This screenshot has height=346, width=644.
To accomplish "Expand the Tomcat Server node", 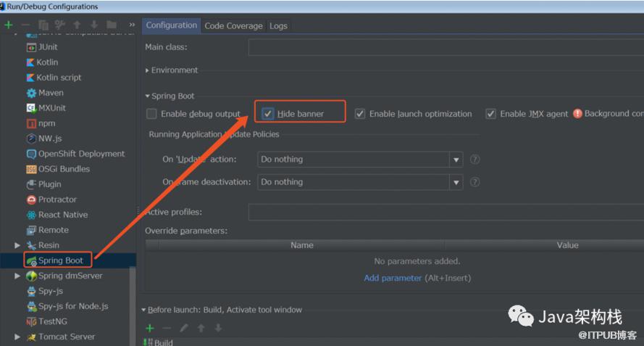I will (17, 337).
